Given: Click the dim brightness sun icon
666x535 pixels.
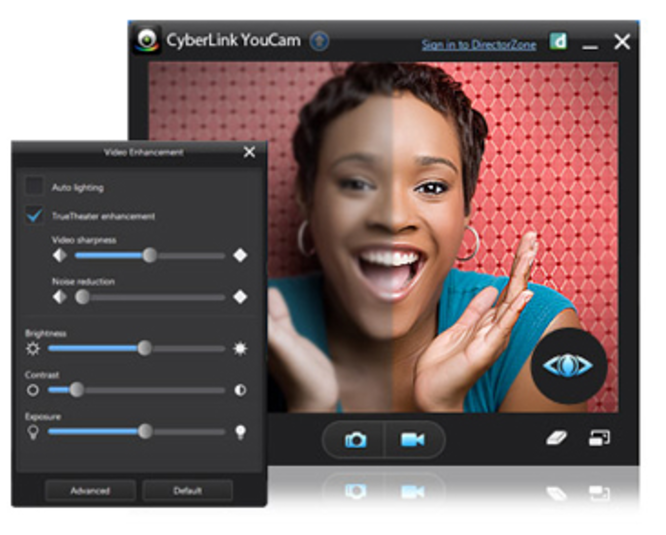Looking at the screenshot, I should click(33, 349).
